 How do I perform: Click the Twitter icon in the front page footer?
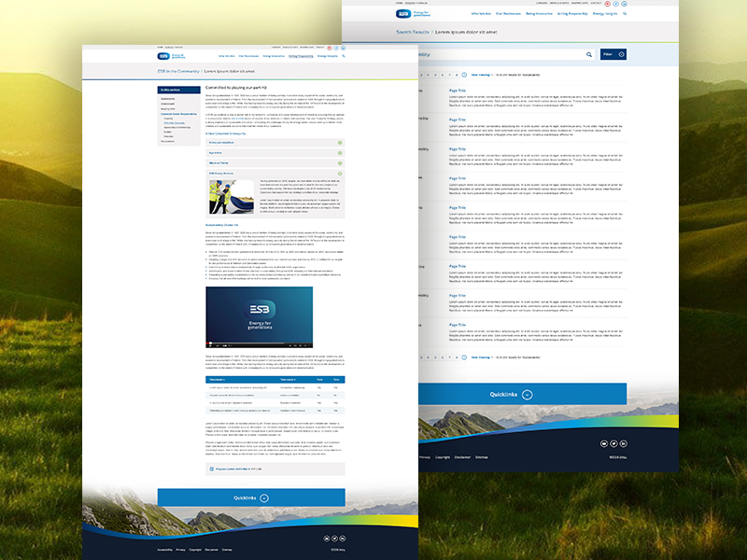[x=335, y=539]
